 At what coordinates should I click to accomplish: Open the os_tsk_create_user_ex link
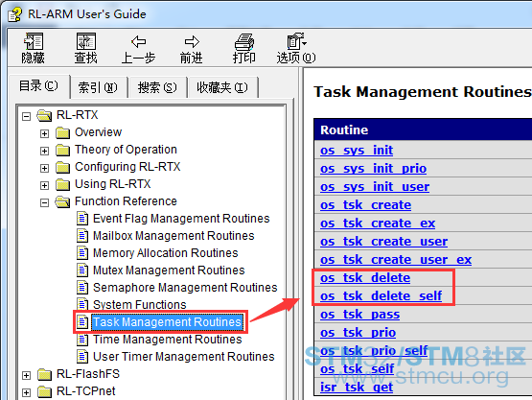point(396,260)
